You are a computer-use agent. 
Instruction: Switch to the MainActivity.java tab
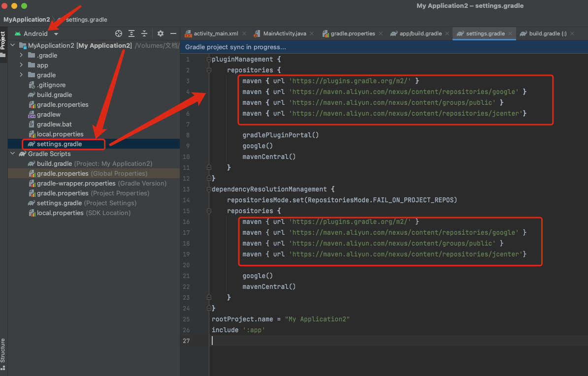(x=284, y=33)
